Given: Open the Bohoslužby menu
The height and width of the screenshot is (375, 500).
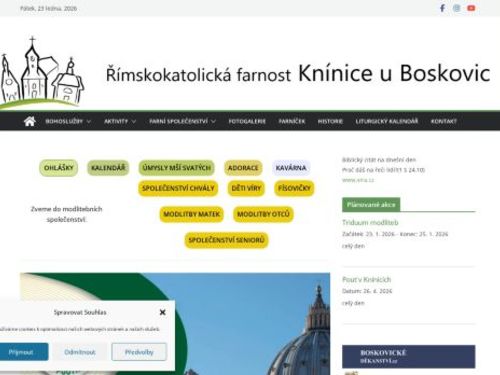Looking at the screenshot, I should tap(64, 121).
